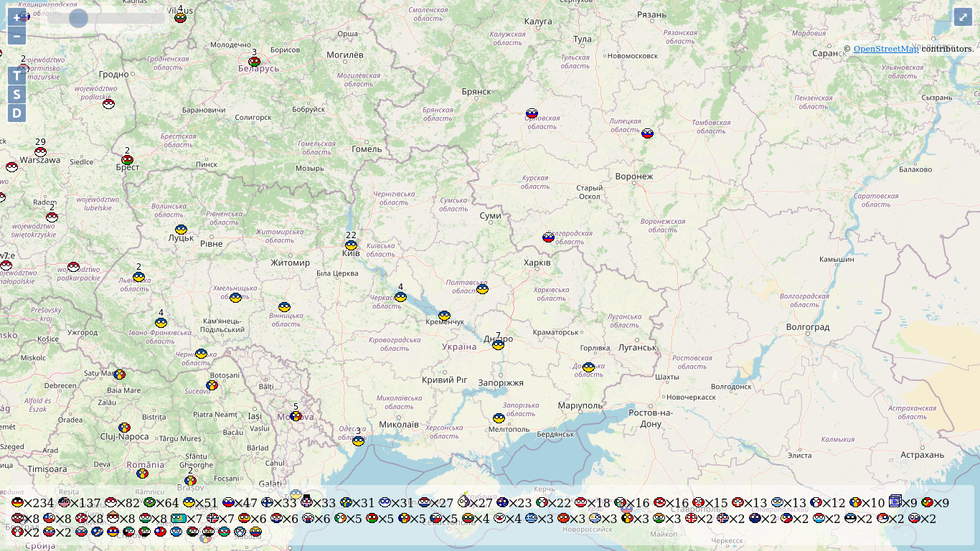Click the Russia ball marker in Lipetsk oblast
This screenshot has height=551, width=980.
pyautogui.click(x=647, y=133)
